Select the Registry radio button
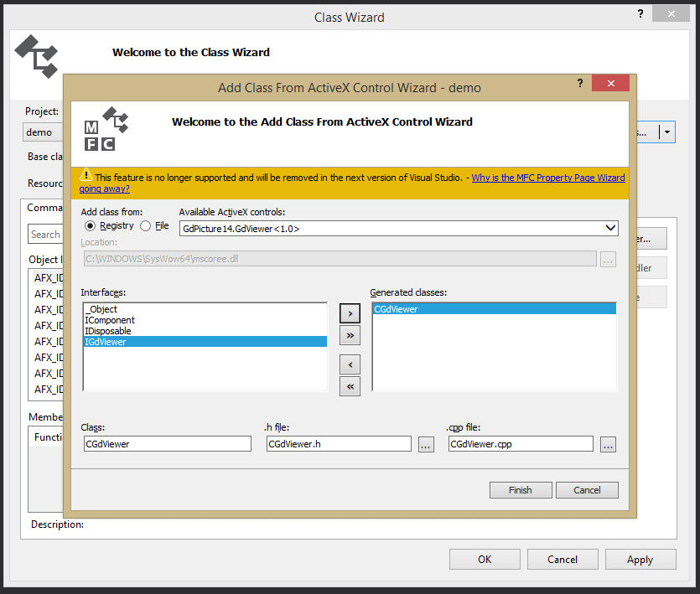This screenshot has width=700, height=594. coord(91,225)
